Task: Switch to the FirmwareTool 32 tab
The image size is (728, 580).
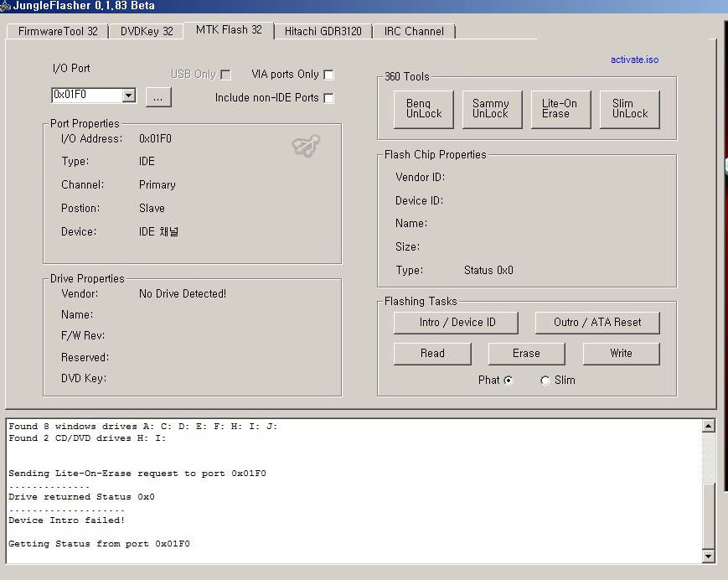Action: point(58,31)
